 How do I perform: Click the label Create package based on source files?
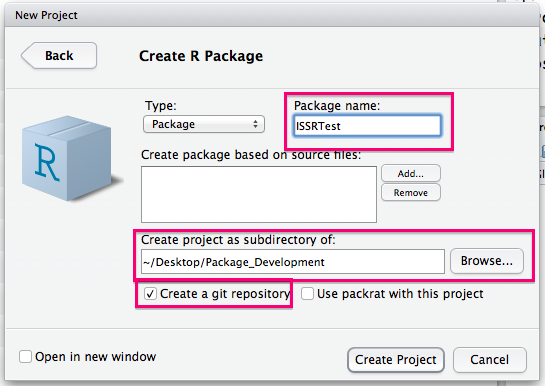251,155
